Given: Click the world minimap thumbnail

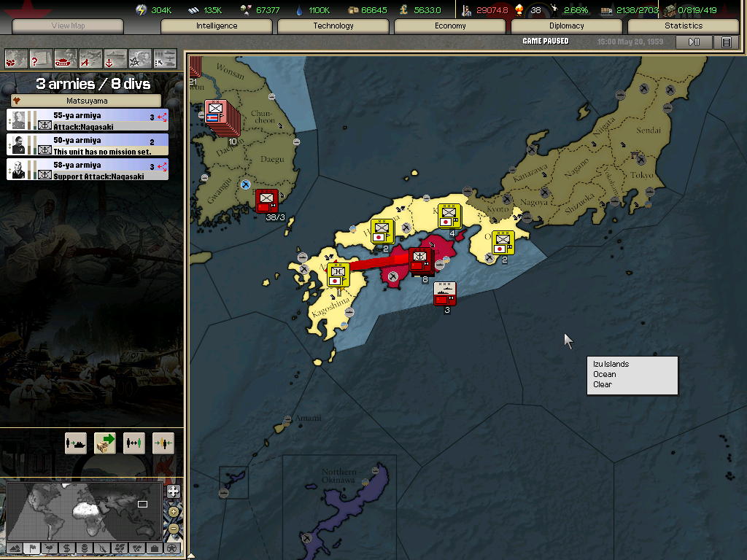Looking at the screenshot, I should click(x=83, y=510).
